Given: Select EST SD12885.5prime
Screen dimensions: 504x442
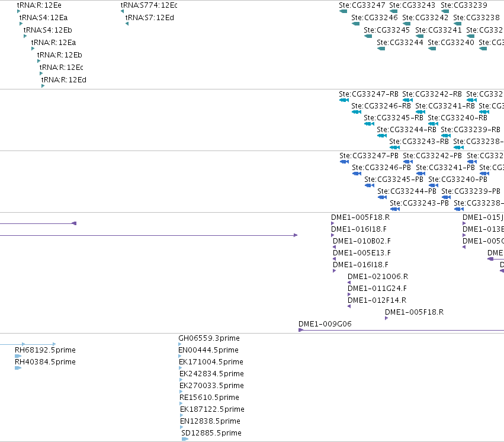Looking at the screenshot, I should [x=211, y=433].
